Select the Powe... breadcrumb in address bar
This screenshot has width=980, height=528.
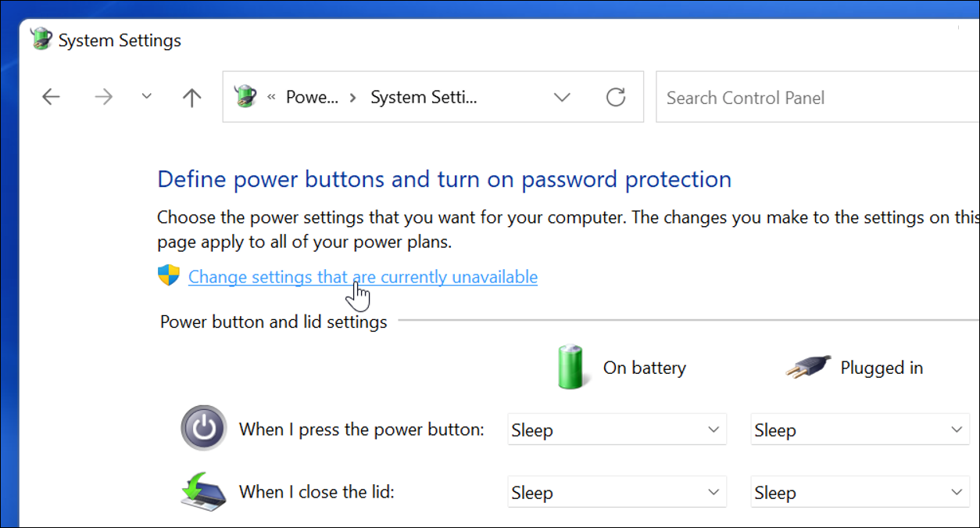click(313, 96)
